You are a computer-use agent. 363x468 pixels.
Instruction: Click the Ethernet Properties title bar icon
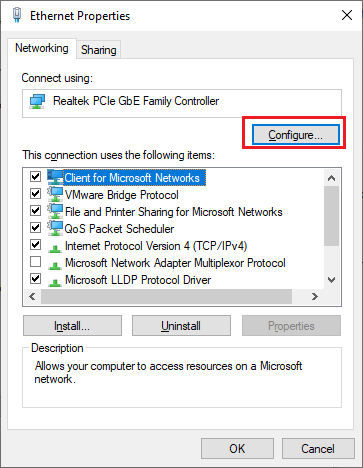coord(17,15)
